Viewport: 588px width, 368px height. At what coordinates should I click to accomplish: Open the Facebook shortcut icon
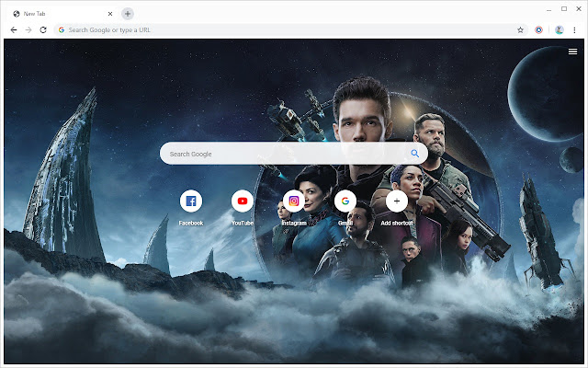191,201
